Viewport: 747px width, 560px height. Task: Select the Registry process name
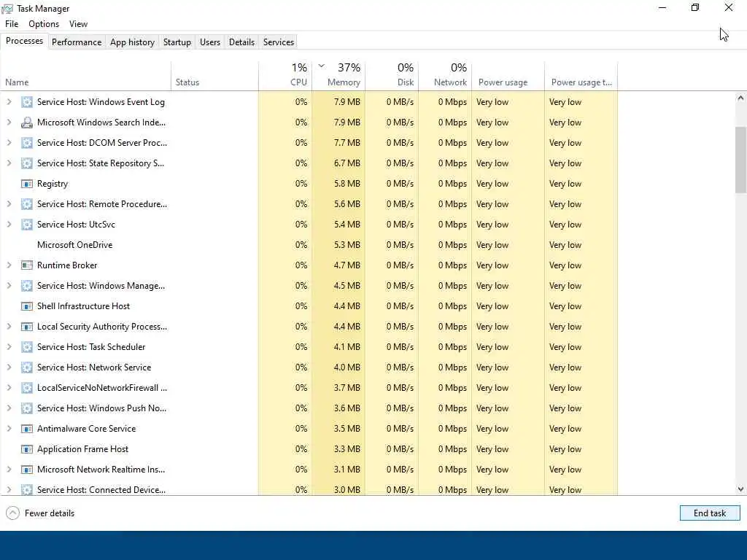click(53, 184)
